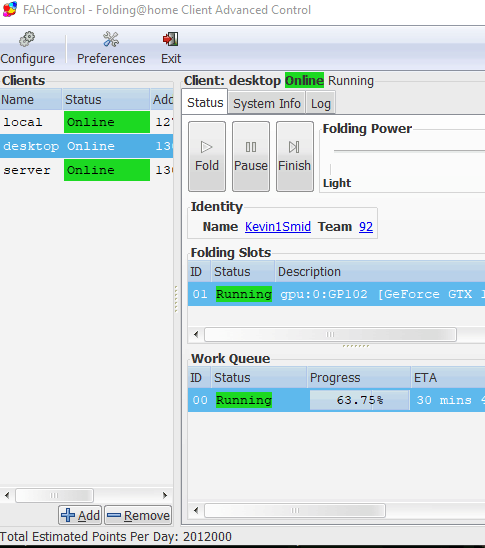Click the 30 mins ETA cell
This screenshot has height=548, width=485.
pos(449,400)
